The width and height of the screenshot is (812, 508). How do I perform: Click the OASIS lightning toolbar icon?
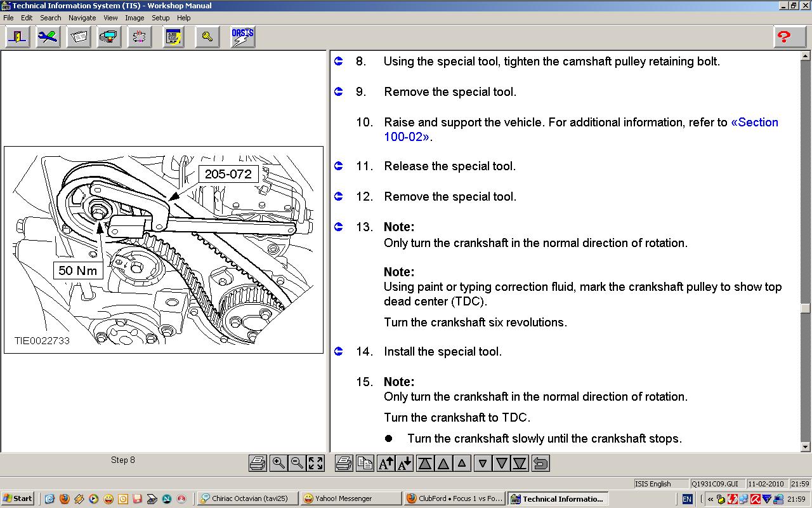(x=242, y=37)
